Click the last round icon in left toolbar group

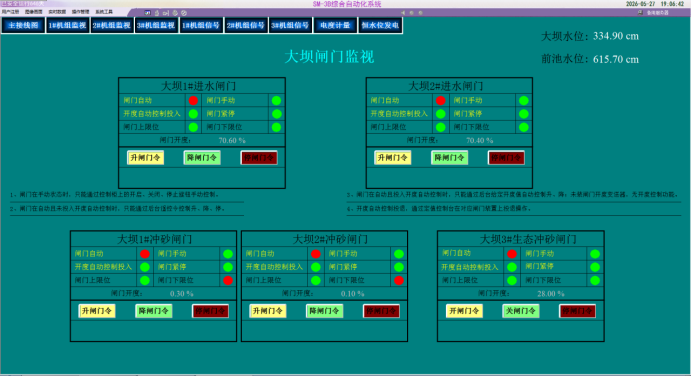coord(184,13)
